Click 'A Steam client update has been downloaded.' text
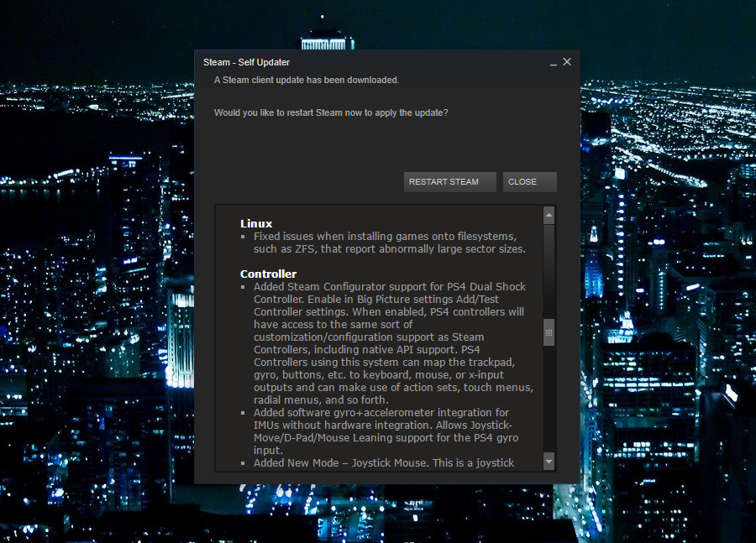This screenshot has height=543, width=756. click(x=307, y=80)
